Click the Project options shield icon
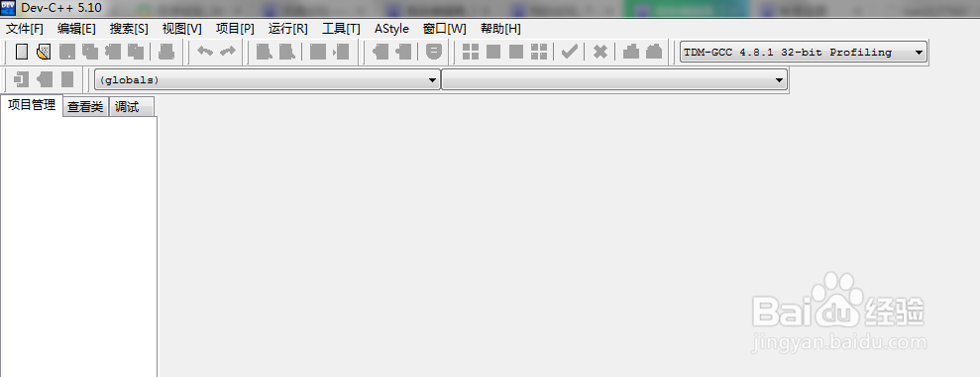This screenshot has height=377, width=980. coord(434,52)
